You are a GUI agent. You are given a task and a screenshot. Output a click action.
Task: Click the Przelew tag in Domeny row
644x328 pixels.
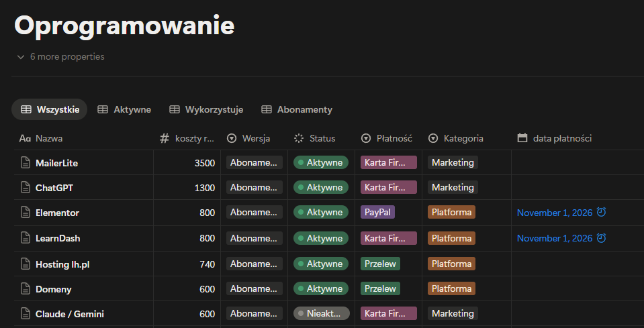380,288
